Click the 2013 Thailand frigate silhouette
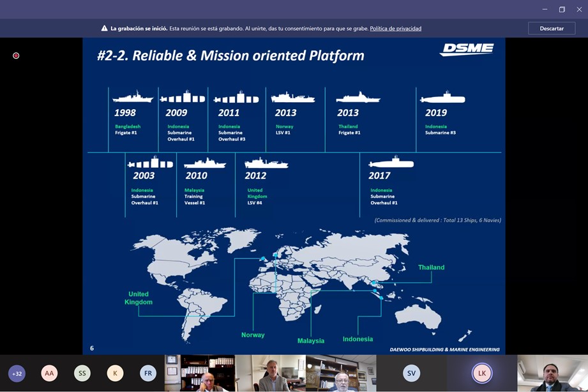The height and width of the screenshot is (392, 588). (x=358, y=97)
